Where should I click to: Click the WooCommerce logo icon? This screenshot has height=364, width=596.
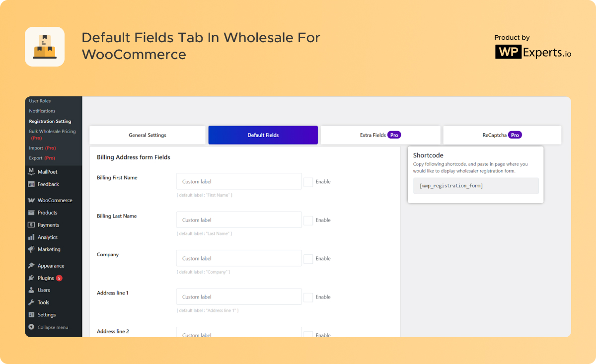31,201
